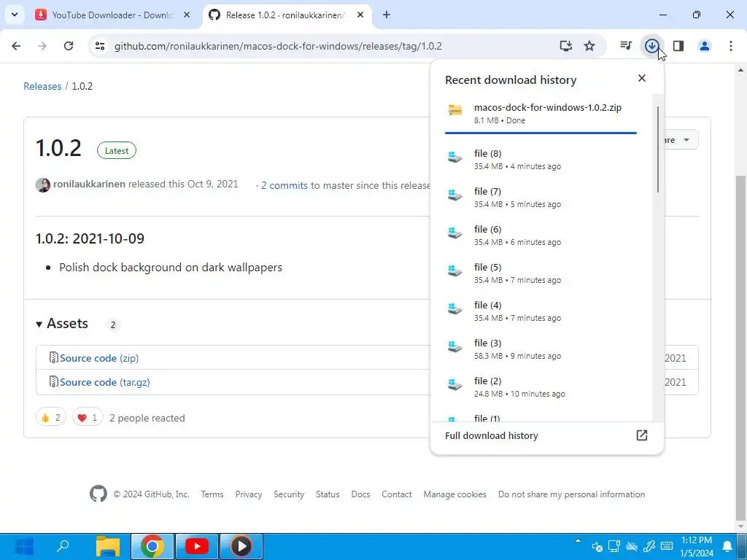The image size is (747, 560).
Task: Close the Release 1.0.2 tab
Action: pyautogui.click(x=360, y=15)
